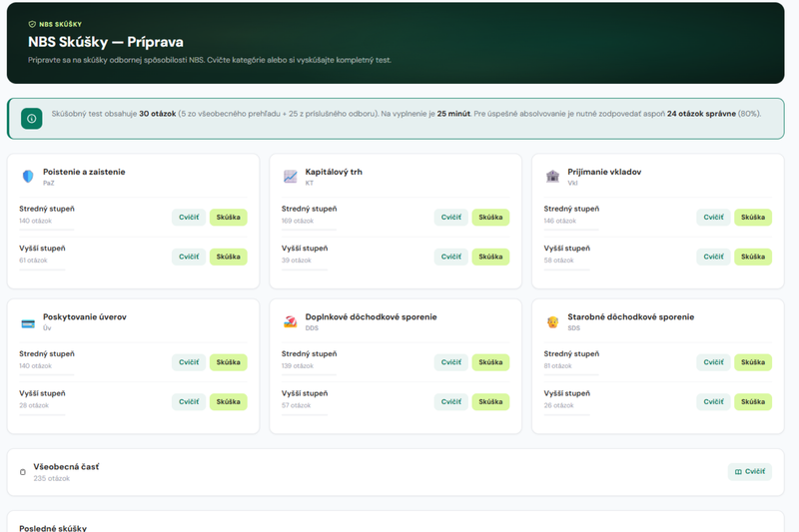The height and width of the screenshot is (532, 799).
Task: Click the 81 otázok count under Starobné dôchodkové sporenie
Action: [557, 366]
